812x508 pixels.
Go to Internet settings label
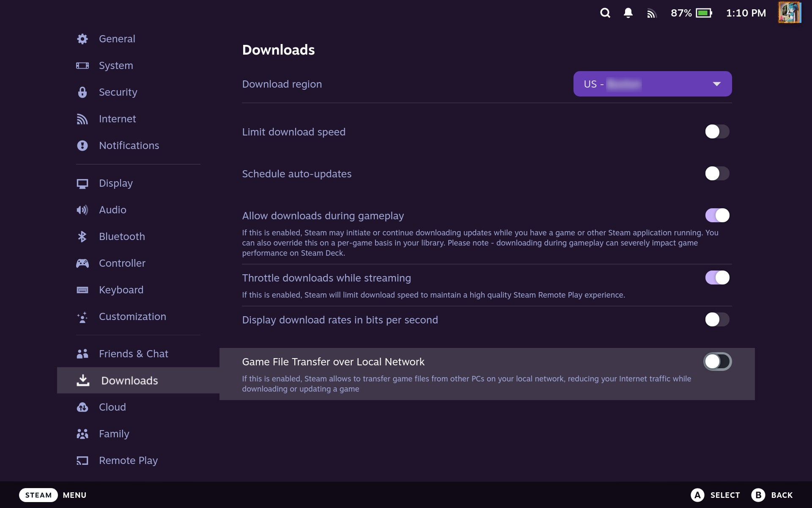pos(118,119)
